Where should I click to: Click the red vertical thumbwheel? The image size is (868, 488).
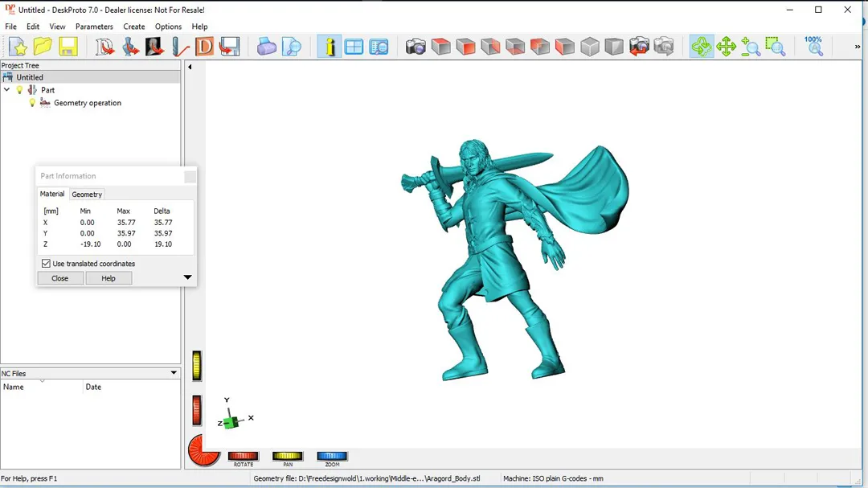(x=197, y=411)
